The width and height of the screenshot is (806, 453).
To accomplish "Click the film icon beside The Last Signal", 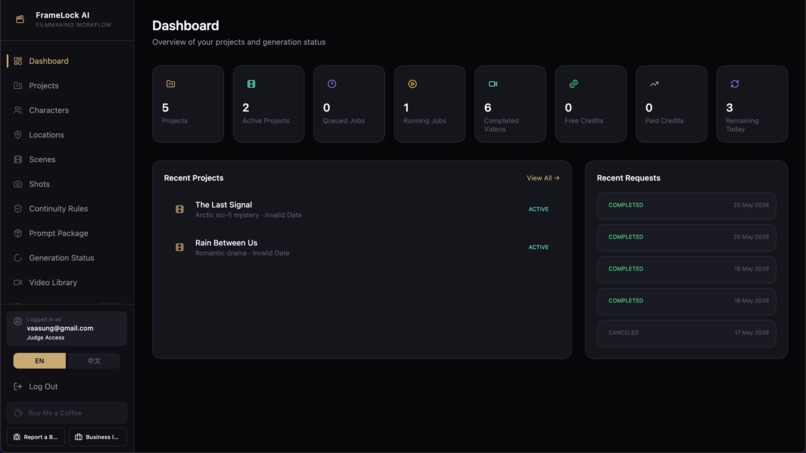I will point(179,209).
